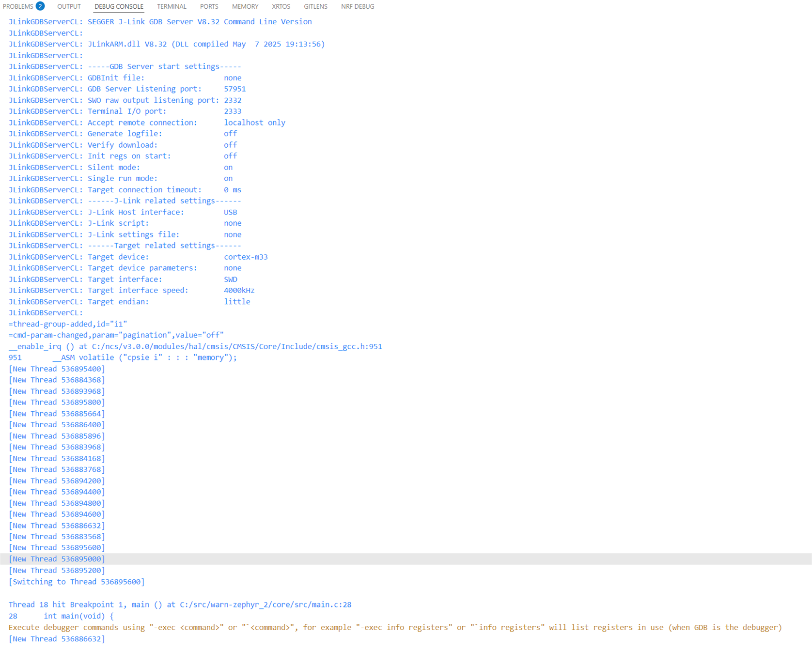
Task: Click the Target device value cortex-m33
Action: [x=246, y=257]
